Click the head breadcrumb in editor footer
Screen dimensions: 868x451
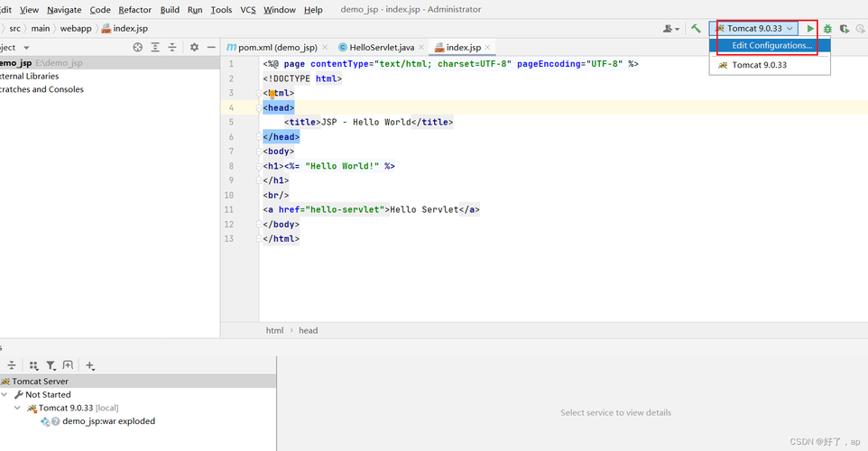[309, 330]
